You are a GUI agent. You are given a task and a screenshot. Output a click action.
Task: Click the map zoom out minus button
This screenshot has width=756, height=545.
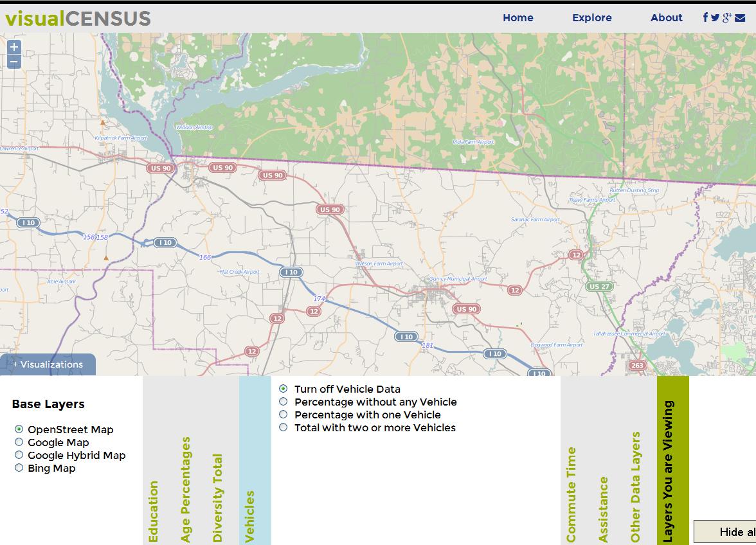tap(14, 62)
